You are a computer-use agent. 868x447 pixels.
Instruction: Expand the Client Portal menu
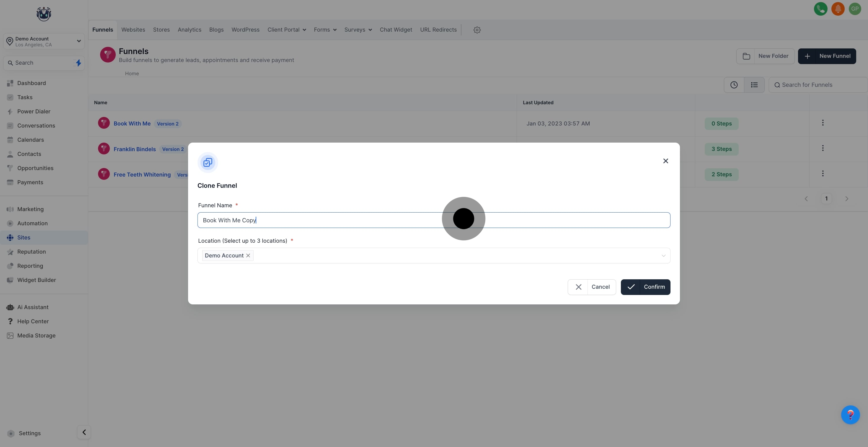[286, 30]
